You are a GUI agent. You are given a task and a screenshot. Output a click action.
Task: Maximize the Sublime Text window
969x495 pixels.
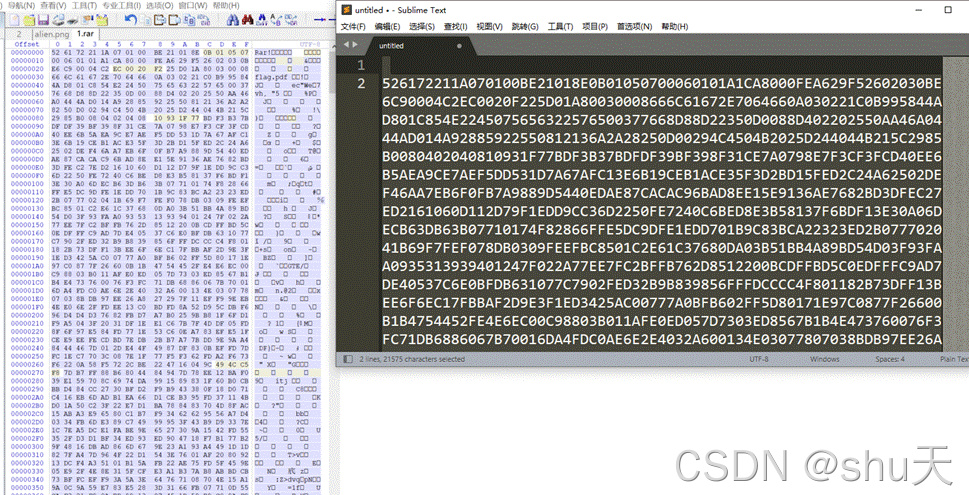pyautogui.click(x=948, y=10)
